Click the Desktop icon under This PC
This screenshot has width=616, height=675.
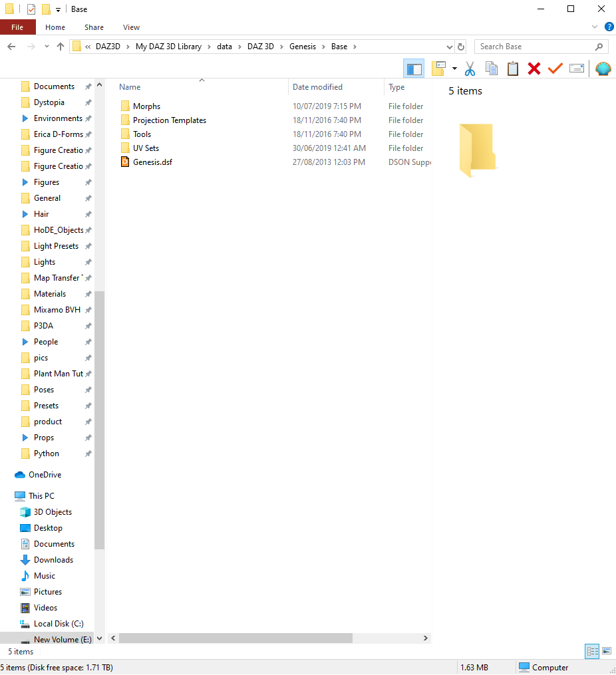pos(25,528)
